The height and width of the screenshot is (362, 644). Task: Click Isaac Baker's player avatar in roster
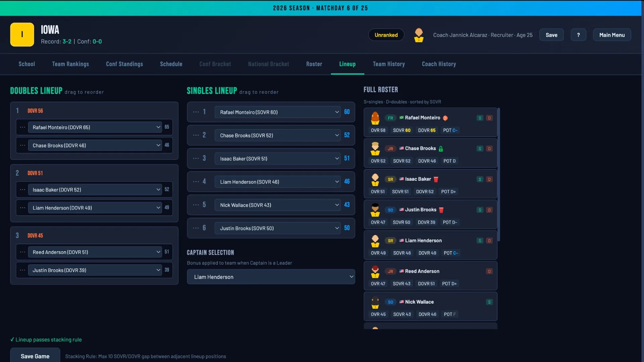[x=375, y=180]
